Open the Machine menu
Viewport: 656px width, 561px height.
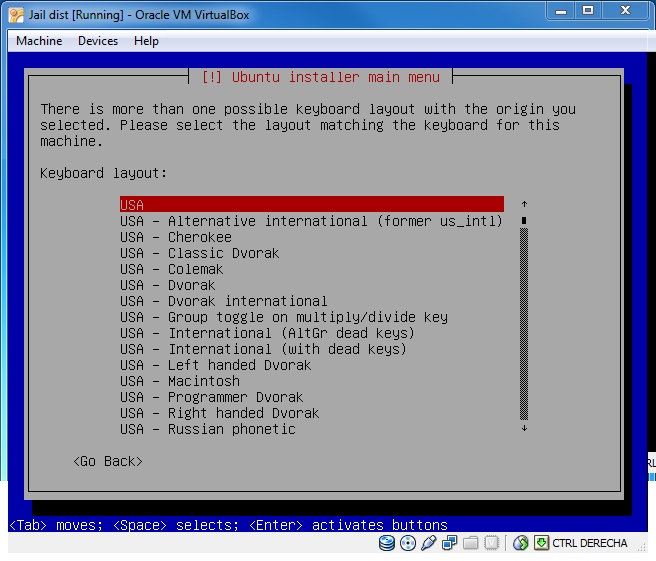tap(39, 41)
